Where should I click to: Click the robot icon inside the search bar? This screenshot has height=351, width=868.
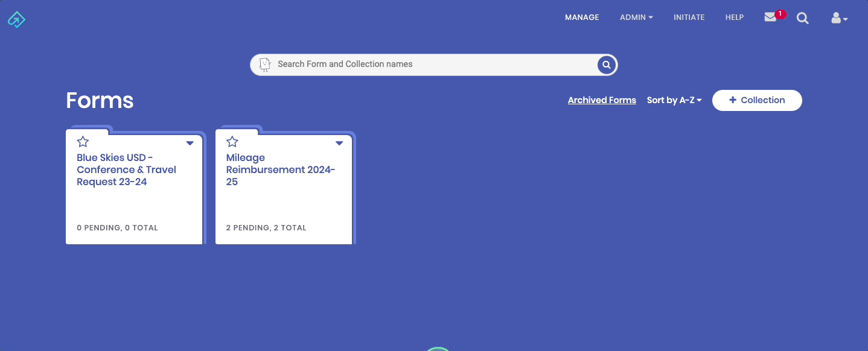(264, 64)
